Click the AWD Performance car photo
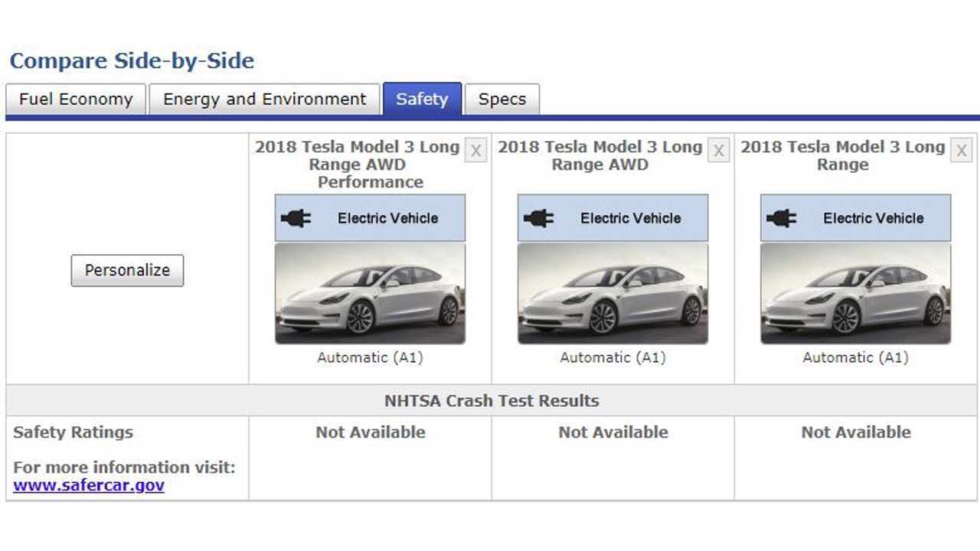Viewport: 980px width, 551px height. 370,294
